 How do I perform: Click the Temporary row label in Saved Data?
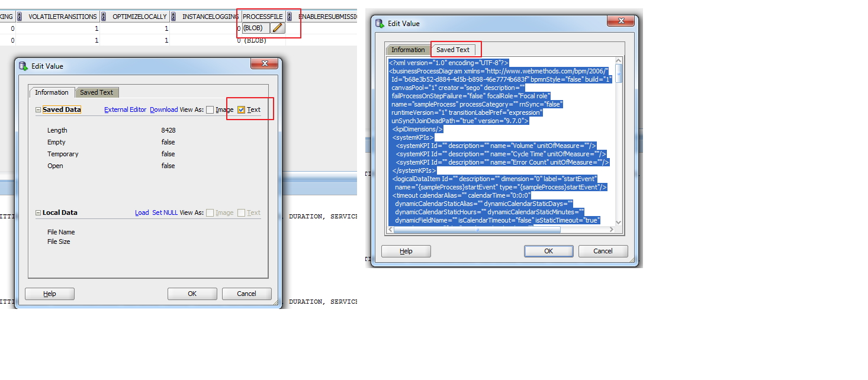[x=63, y=154]
